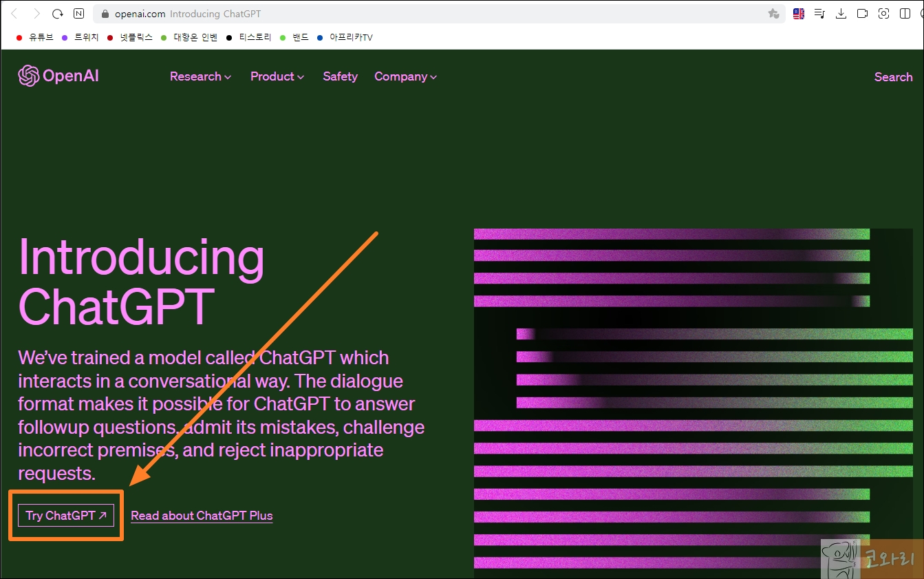This screenshot has height=579, width=924.
Task: Open the 넷플릭스 bookmark
Action: (130, 37)
